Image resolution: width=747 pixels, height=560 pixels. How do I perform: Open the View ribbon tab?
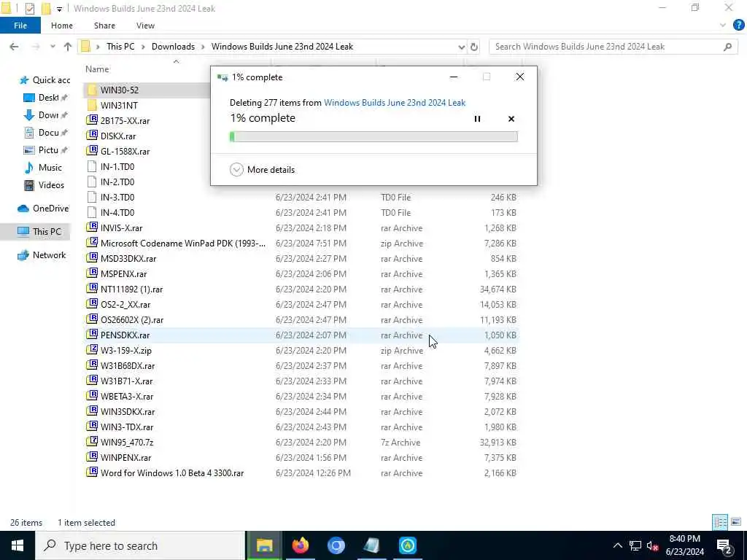[145, 26]
